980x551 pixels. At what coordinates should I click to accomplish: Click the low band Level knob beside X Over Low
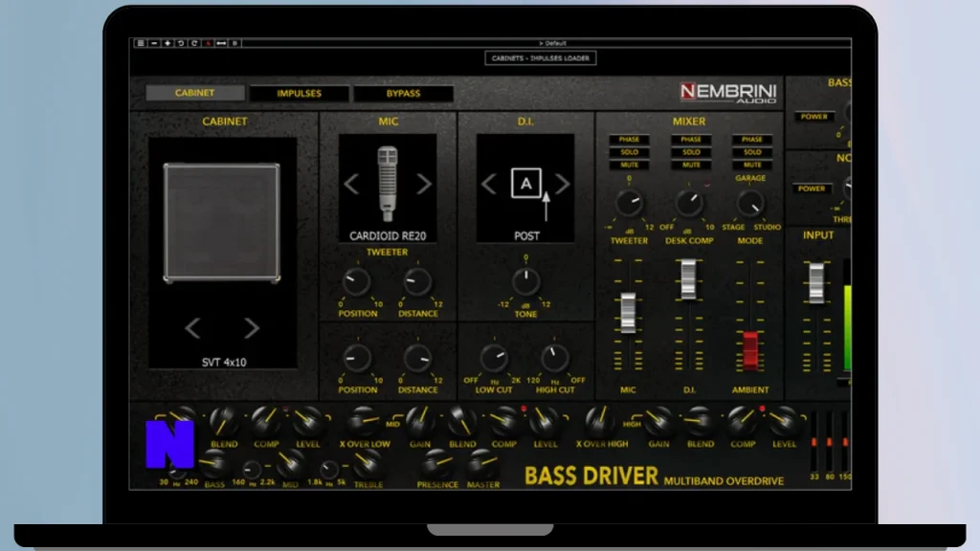[307, 421]
